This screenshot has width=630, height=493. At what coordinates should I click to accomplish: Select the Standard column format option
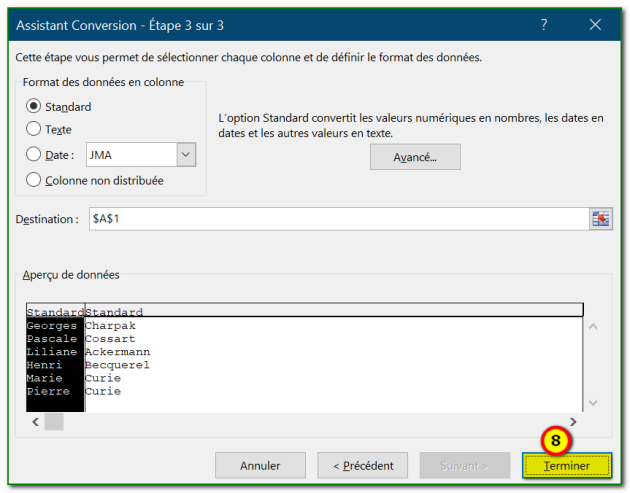click(x=34, y=106)
